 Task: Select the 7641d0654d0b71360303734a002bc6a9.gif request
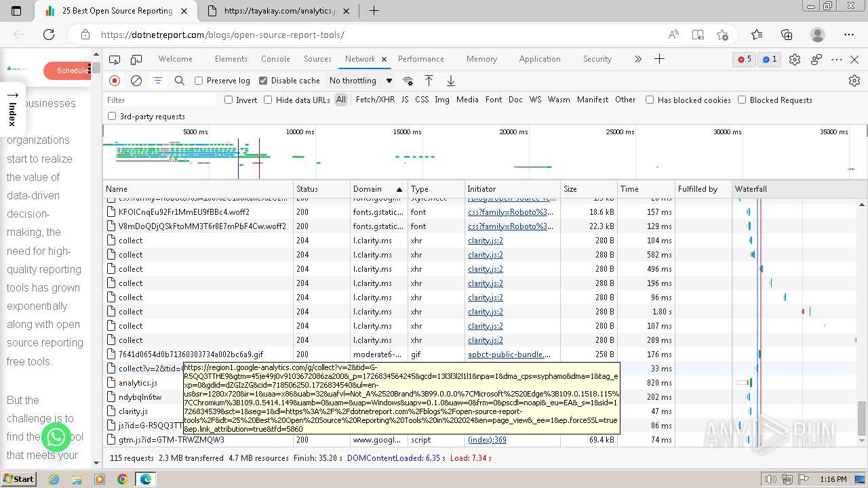[x=191, y=354]
